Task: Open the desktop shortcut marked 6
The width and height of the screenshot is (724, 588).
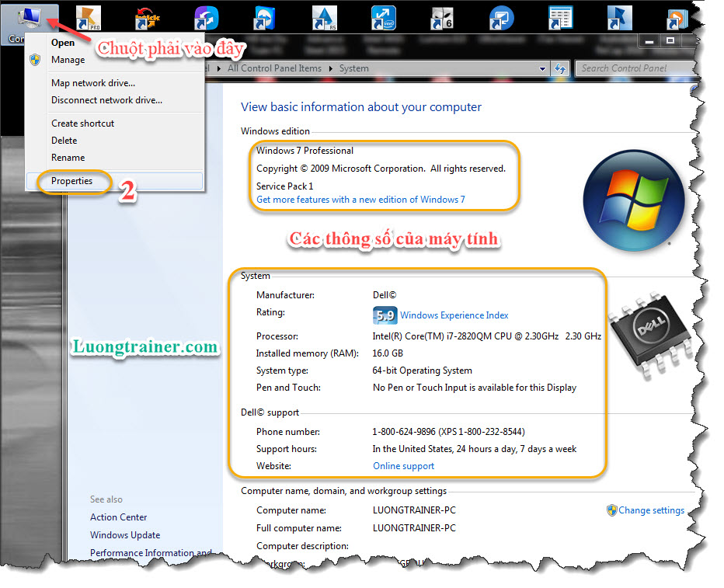Action: (442, 19)
